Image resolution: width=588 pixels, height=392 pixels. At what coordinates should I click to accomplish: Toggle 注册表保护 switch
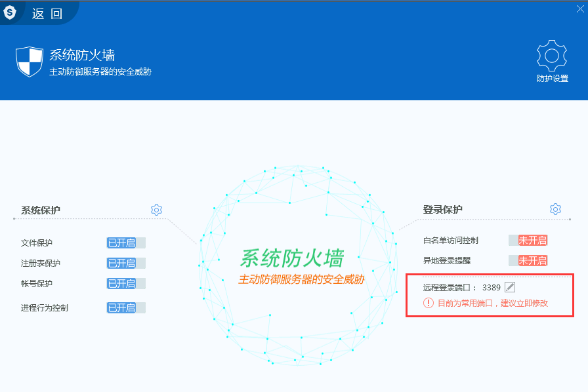tap(126, 264)
